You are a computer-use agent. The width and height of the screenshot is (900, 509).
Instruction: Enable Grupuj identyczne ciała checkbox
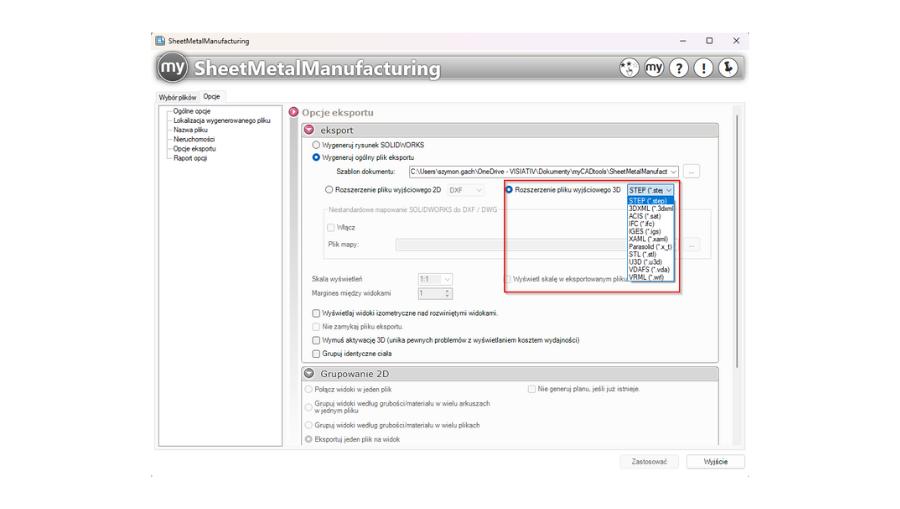pos(316,354)
